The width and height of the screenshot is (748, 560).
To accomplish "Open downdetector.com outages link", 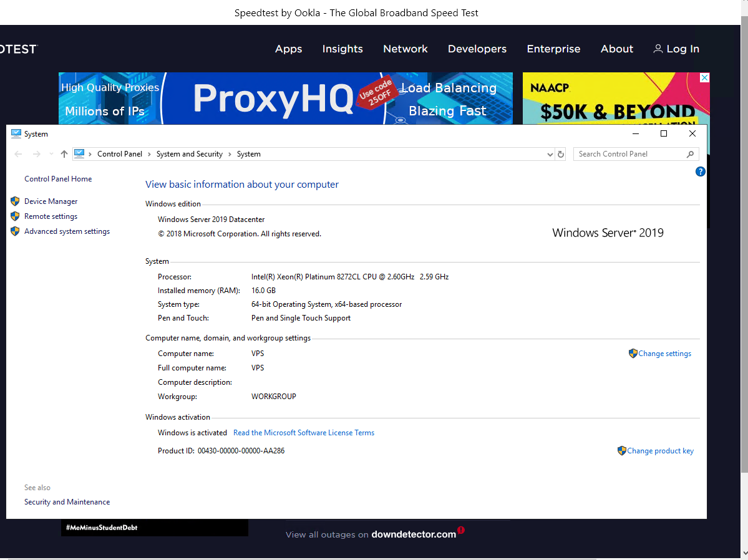I will (x=414, y=534).
